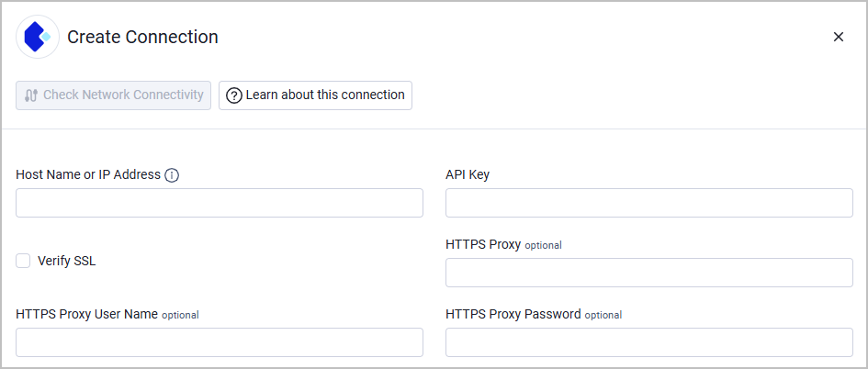Open Learn about this connection

[x=316, y=95]
